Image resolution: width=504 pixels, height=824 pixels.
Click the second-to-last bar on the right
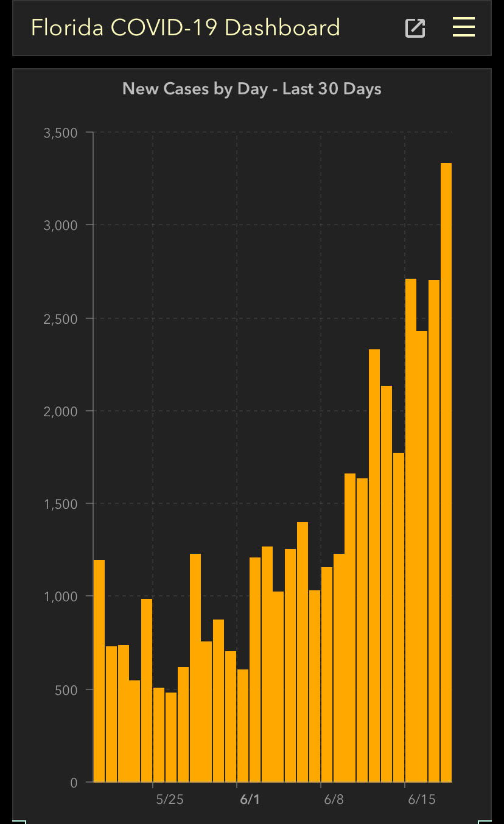tap(434, 531)
